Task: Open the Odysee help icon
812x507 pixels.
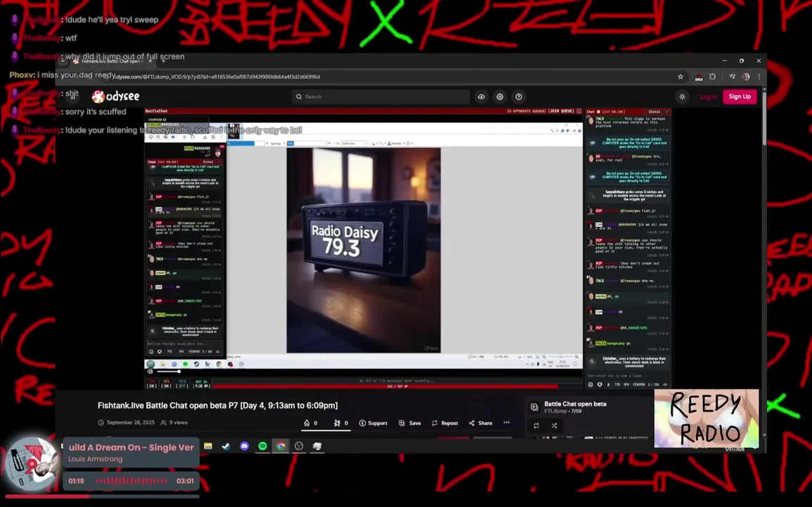Action: (519, 96)
